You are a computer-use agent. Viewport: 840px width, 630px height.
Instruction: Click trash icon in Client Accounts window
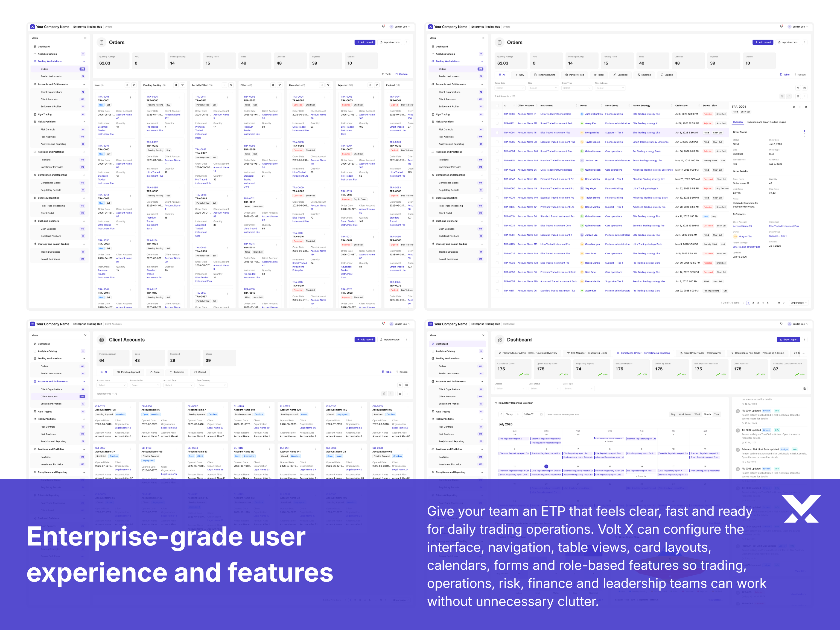coord(384,394)
